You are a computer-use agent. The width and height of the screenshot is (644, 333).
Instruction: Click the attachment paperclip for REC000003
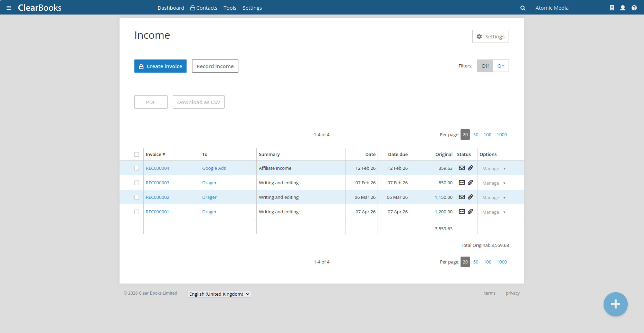coord(471,183)
